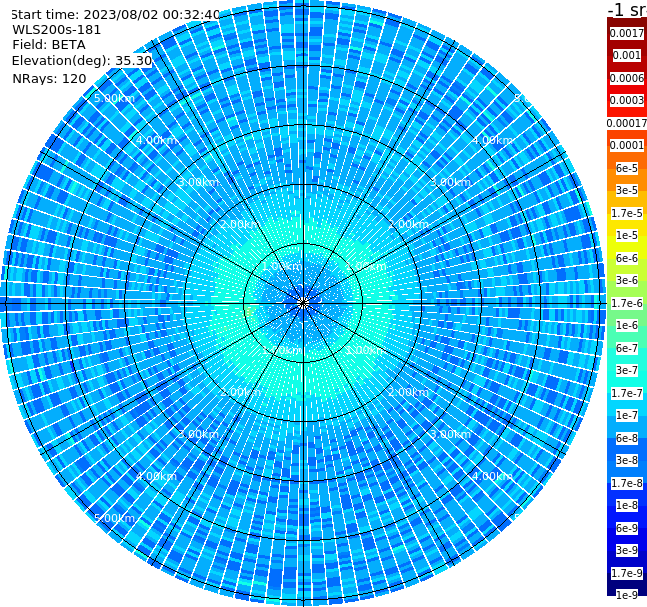Image resolution: width=647 pixels, height=607 pixels.
Task: Select the 6e-6 colorbar label
Action: click(x=627, y=258)
